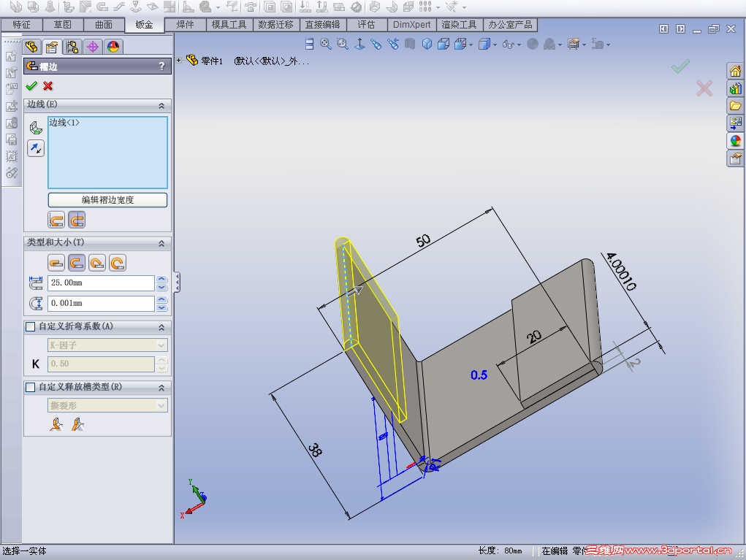
Task: Collapse the property panel side handle
Action: 177,283
